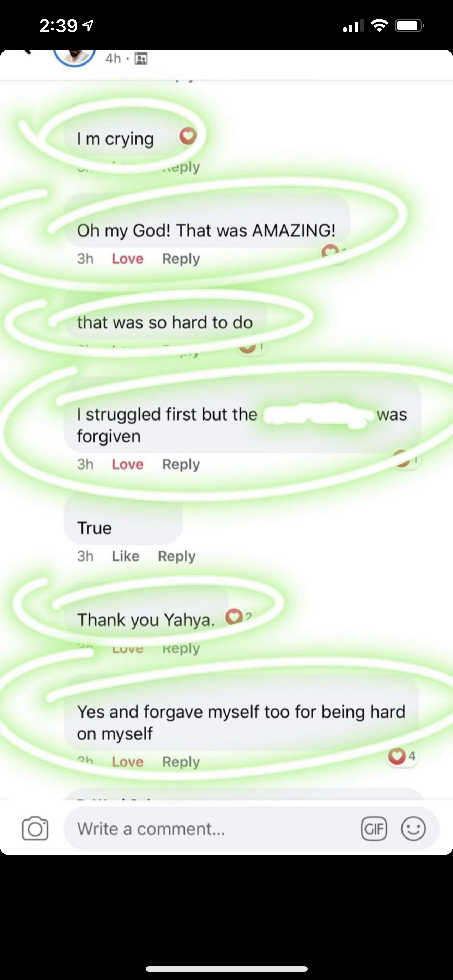Tap Love under 'Yes and forgave myself' comment

[127, 762]
